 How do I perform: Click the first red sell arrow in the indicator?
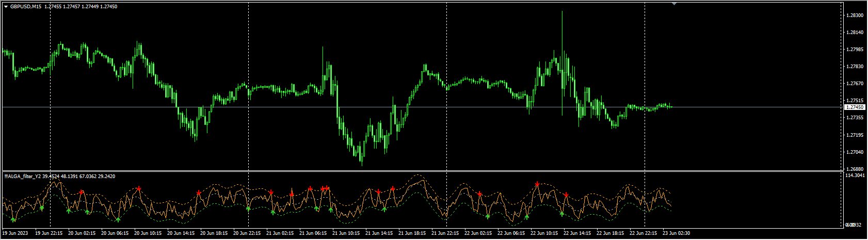81,192
